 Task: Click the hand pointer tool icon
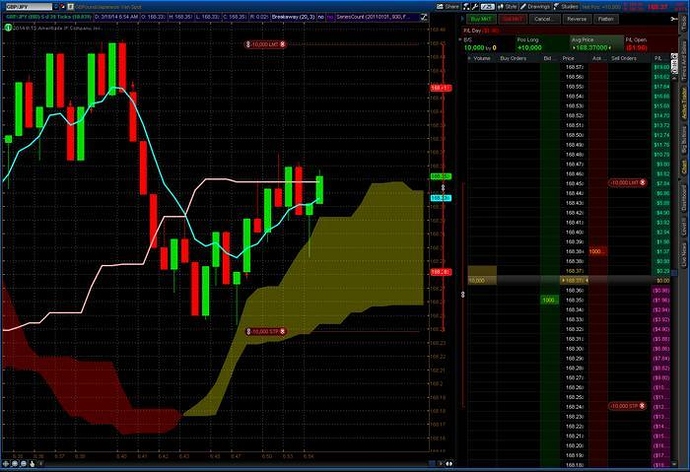tap(32, 463)
